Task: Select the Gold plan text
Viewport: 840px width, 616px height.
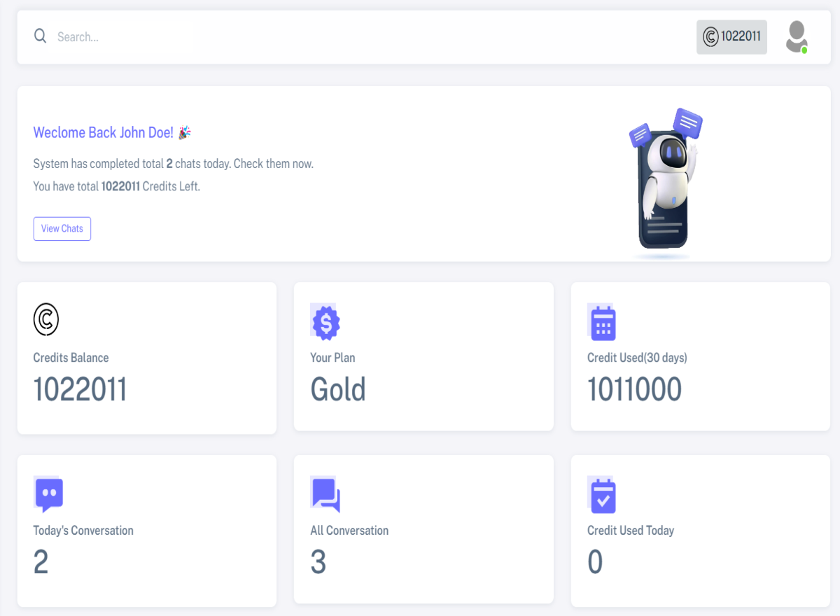Action: click(x=338, y=390)
